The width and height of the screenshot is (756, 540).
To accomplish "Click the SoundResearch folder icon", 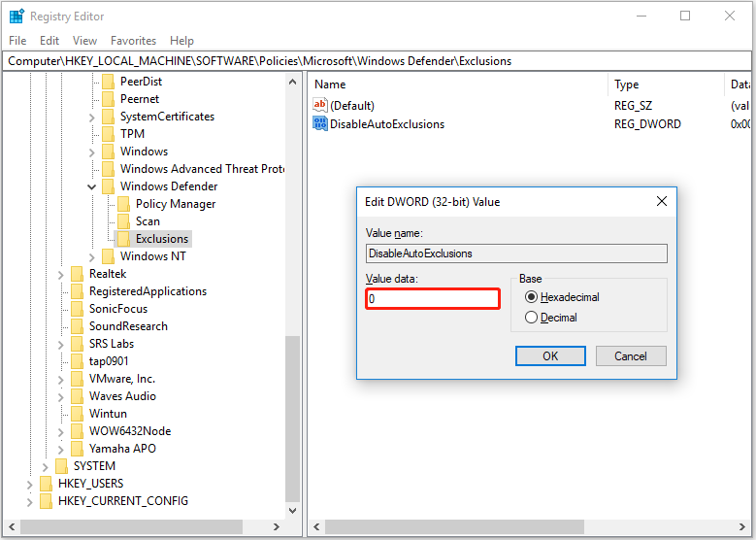I will (77, 326).
